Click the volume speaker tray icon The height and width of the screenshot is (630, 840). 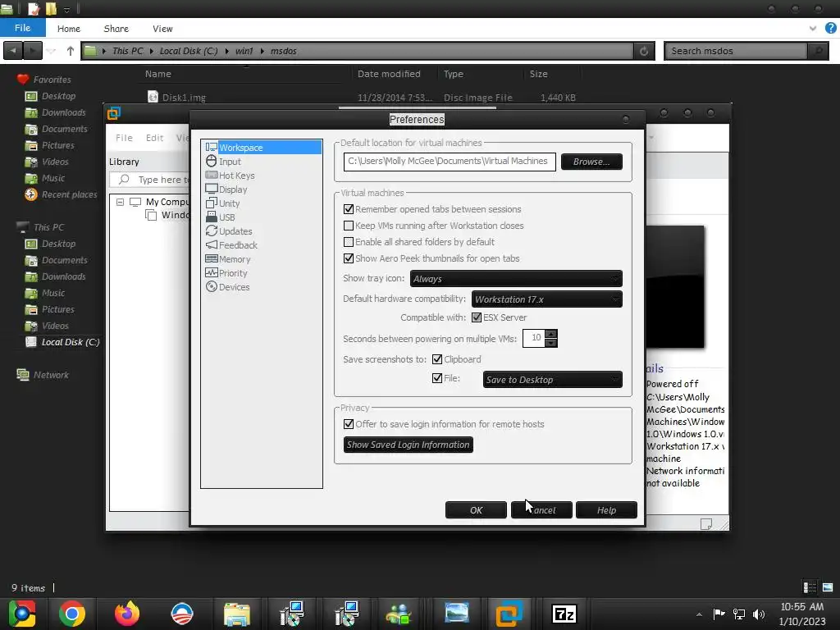pyautogui.click(x=759, y=614)
